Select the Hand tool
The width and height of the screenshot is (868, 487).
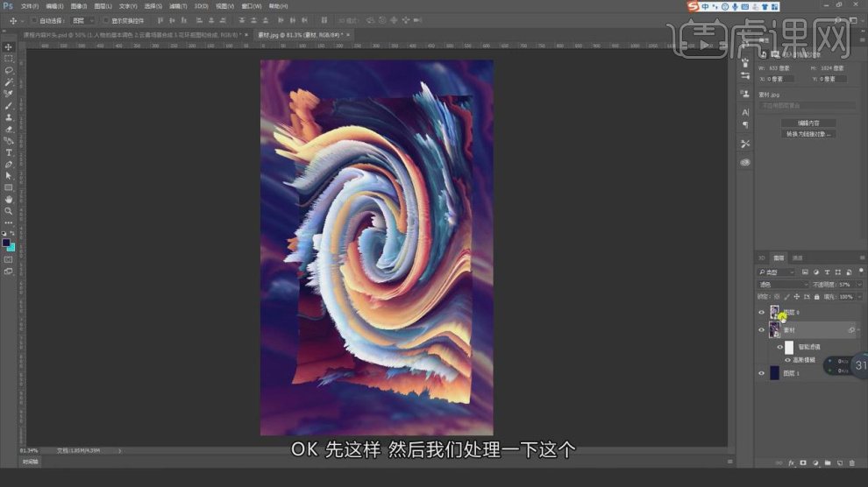tap(8, 200)
